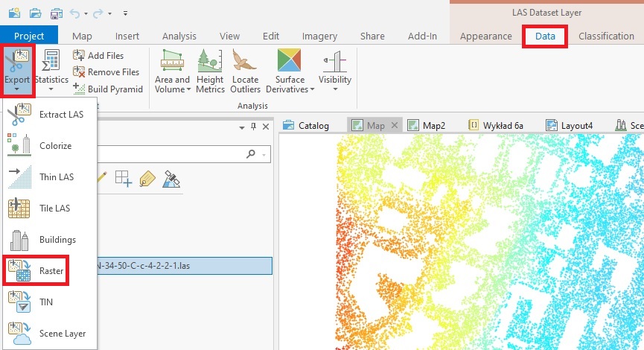Run the Locate Outliers tool

click(x=245, y=71)
